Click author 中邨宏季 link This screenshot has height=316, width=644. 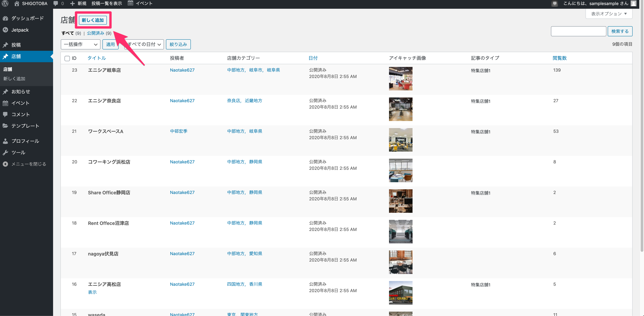179,131
